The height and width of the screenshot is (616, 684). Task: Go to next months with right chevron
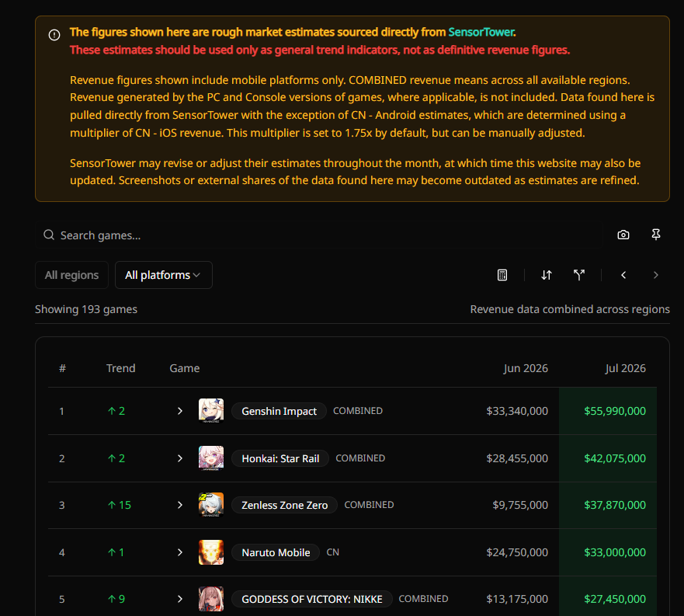655,275
